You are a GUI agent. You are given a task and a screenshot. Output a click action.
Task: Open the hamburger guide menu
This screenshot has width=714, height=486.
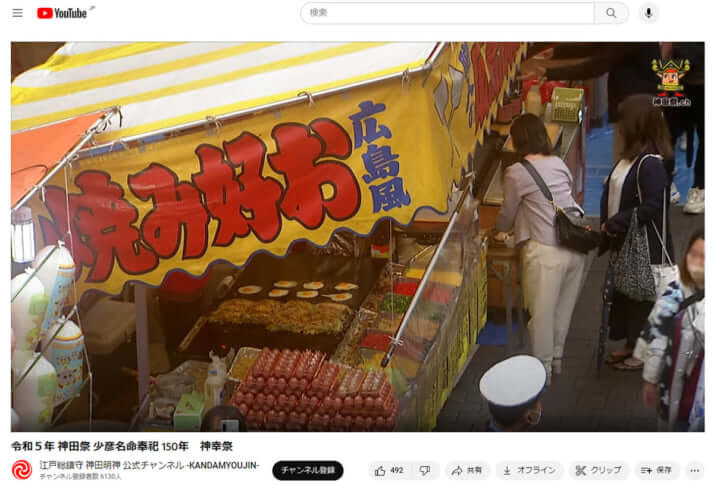coord(17,13)
